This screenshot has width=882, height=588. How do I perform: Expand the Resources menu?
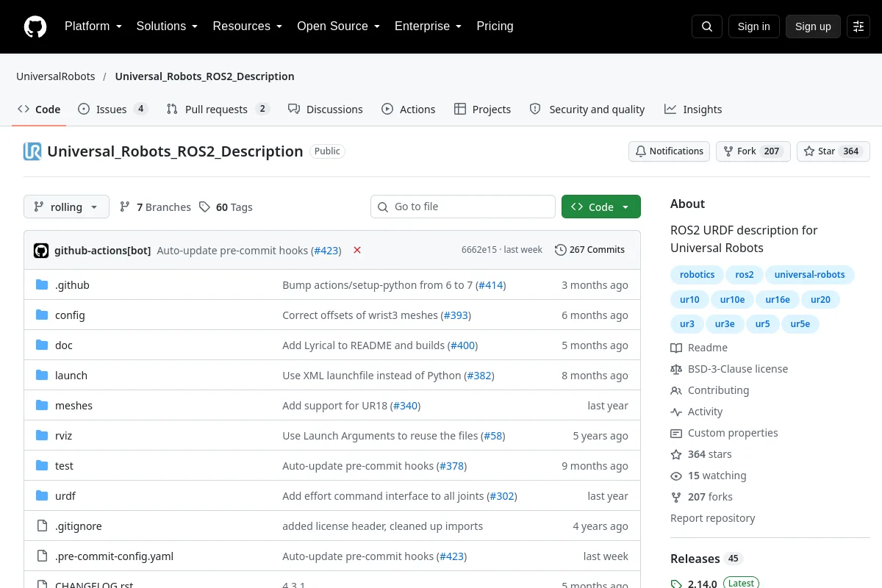(x=248, y=26)
